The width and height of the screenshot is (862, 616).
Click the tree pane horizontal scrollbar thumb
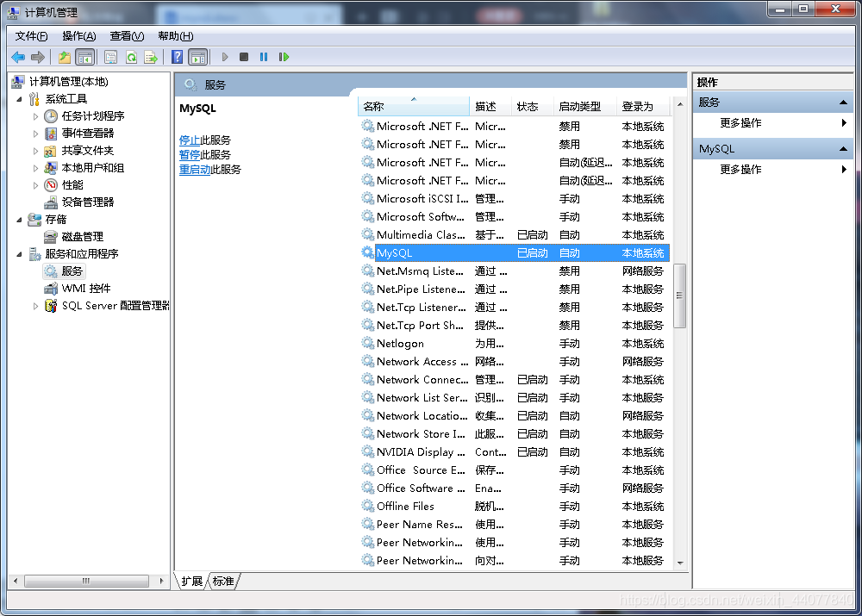point(86,581)
